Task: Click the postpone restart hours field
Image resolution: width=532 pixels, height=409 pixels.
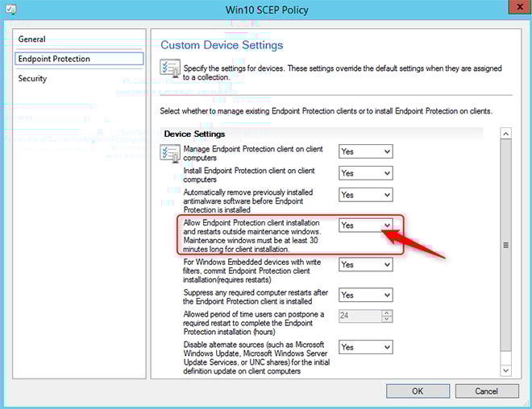Action: [359, 317]
